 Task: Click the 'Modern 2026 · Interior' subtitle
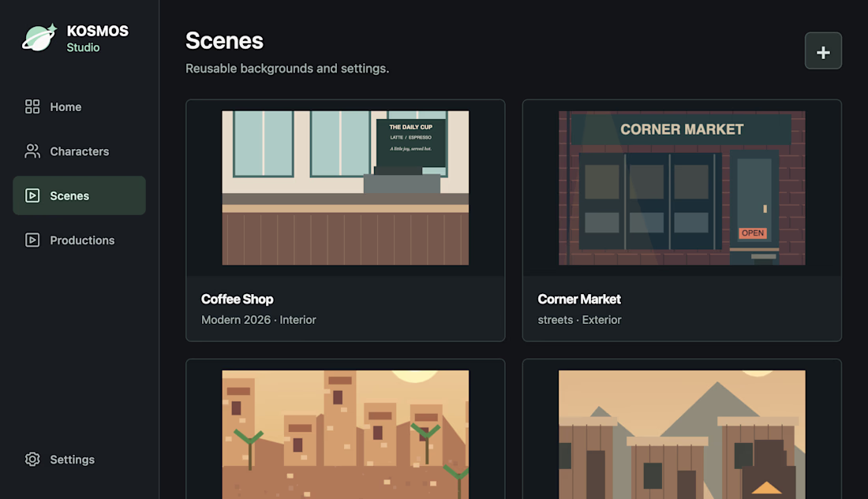coord(259,320)
